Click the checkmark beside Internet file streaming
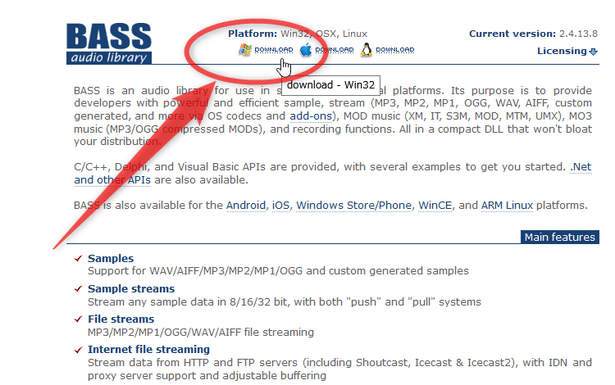Screen dimensions: 615x385 pyautogui.click(x=78, y=350)
